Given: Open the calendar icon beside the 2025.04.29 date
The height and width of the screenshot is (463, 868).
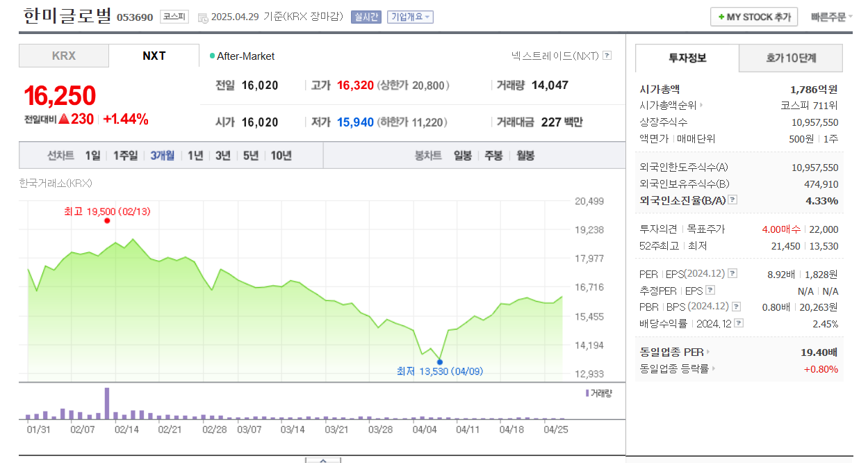Looking at the screenshot, I should pyautogui.click(x=202, y=17).
